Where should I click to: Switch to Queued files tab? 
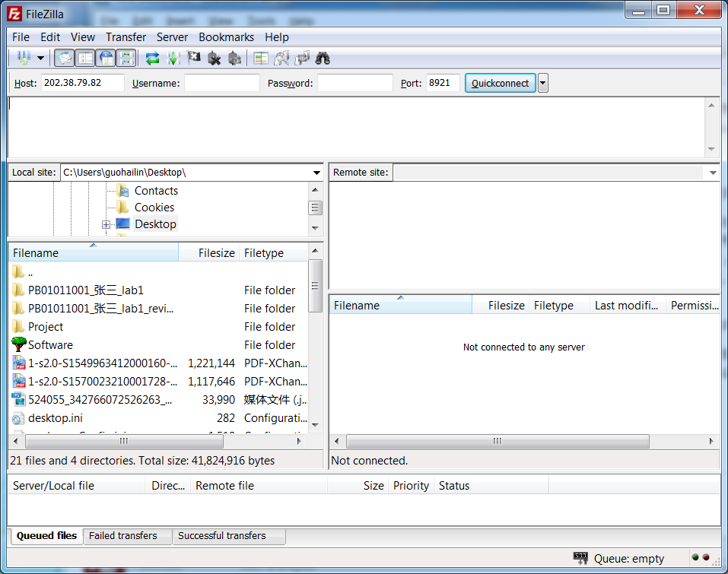click(46, 536)
